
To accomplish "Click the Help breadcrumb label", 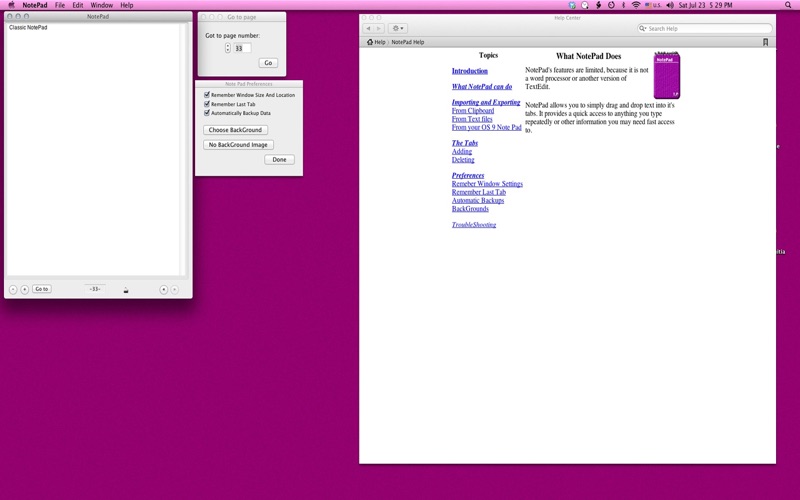I will [x=380, y=42].
